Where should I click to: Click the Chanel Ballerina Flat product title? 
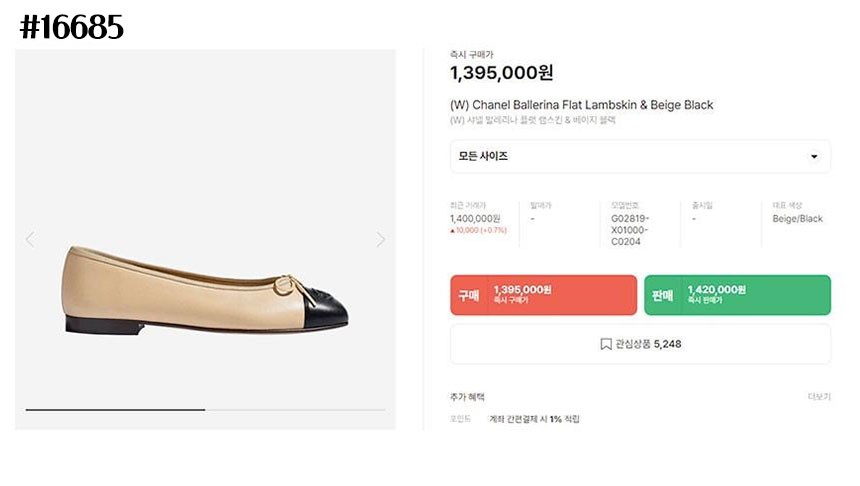[x=581, y=105]
